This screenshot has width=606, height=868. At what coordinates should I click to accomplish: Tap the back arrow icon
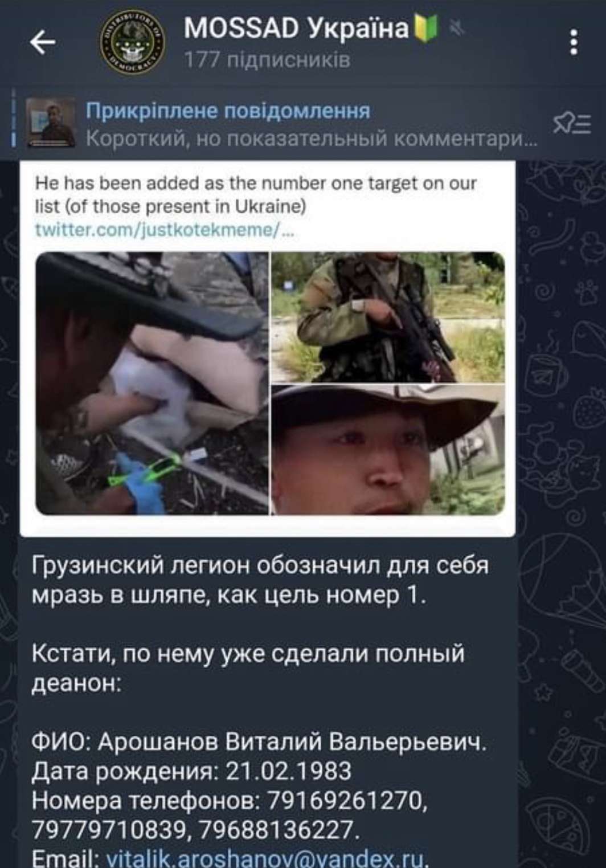click(43, 42)
